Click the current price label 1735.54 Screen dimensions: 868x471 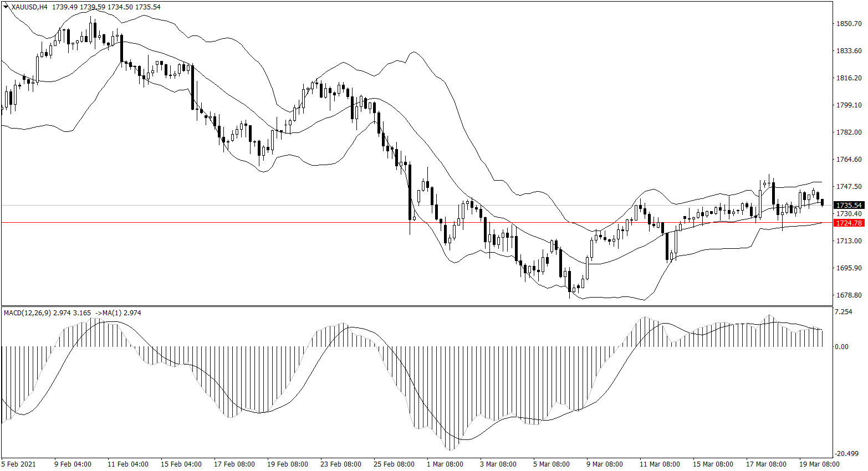point(849,206)
